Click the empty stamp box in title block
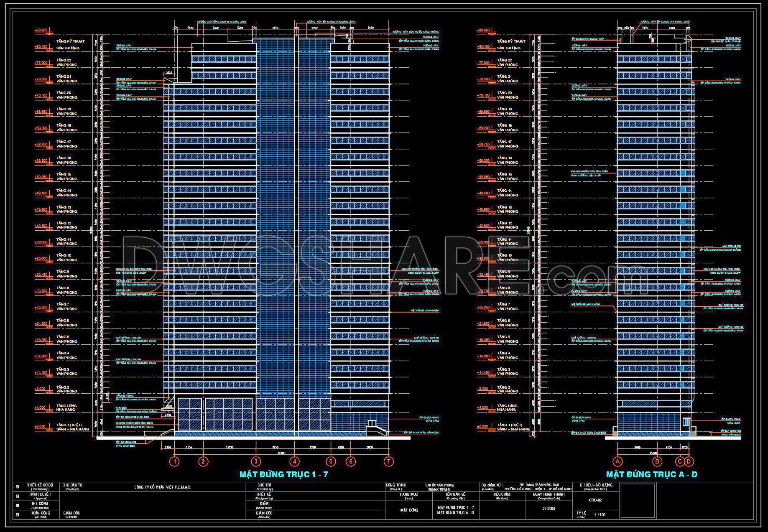This screenshot has width=768, height=532. tap(638, 501)
